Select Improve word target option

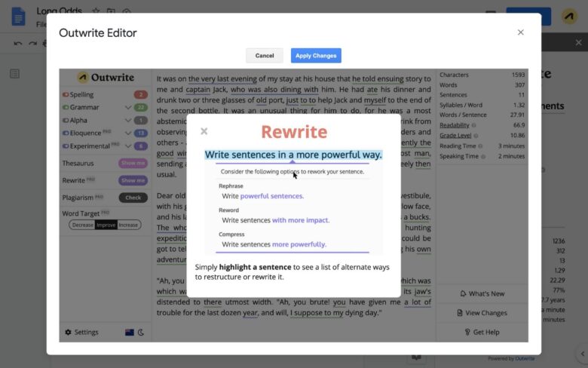click(106, 225)
